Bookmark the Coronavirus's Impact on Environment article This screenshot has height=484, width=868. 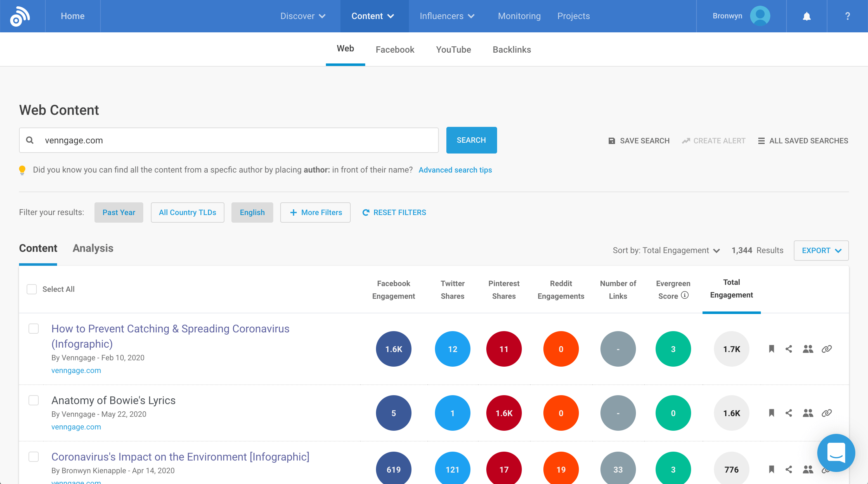pyautogui.click(x=771, y=469)
